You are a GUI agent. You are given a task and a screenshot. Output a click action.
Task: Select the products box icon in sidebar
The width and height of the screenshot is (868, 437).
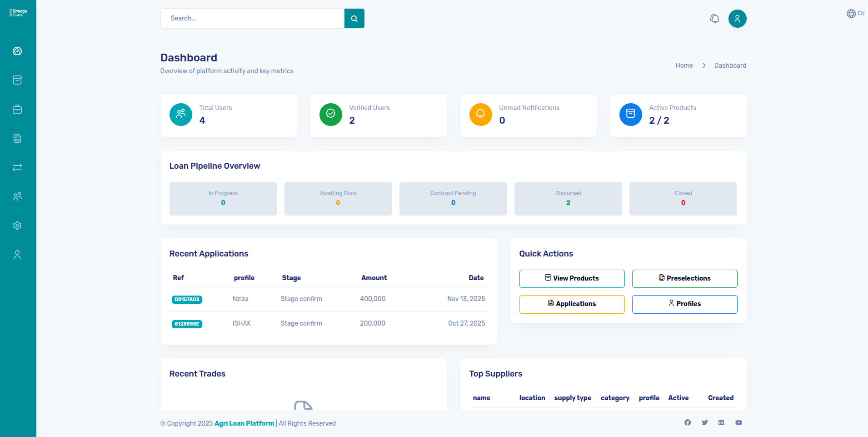[17, 80]
